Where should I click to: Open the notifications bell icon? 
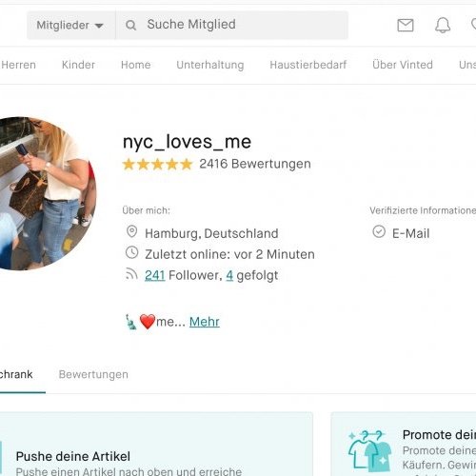point(443,25)
